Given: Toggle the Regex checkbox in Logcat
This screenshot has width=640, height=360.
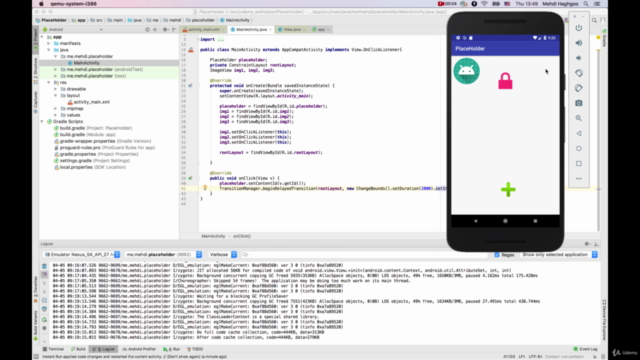Looking at the screenshot, I should (497, 255).
